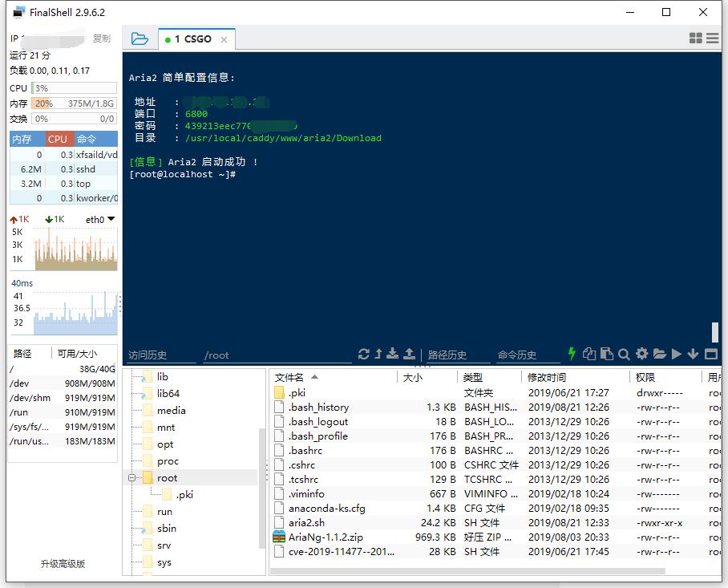Click the download file icon
This screenshot has width=728, height=588.
click(x=393, y=354)
